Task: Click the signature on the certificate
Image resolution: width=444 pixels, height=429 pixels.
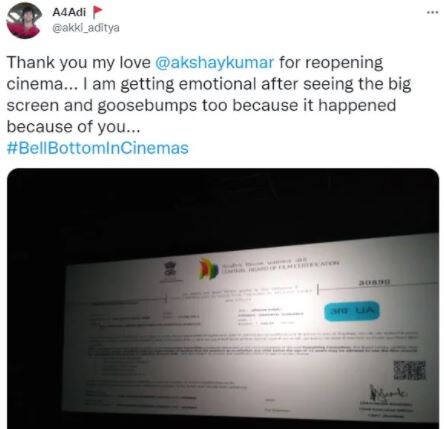Action: pyautogui.click(x=387, y=393)
